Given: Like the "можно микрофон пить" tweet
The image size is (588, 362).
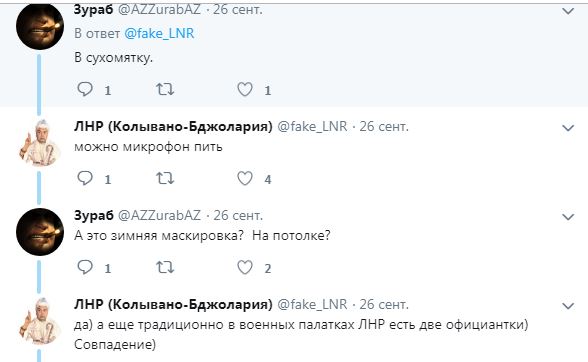Looking at the screenshot, I should point(245,178).
